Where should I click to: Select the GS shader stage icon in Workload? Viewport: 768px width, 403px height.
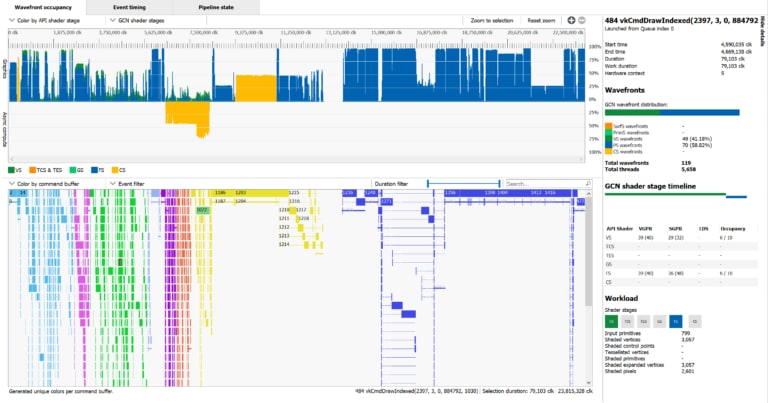tap(661, 320)
